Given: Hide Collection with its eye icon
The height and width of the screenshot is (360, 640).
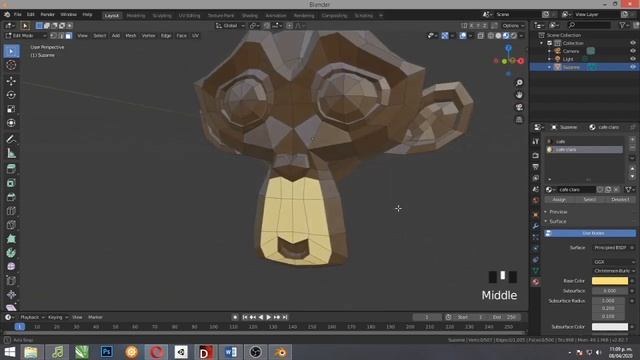Looking at the screenshot, I should [633, 43].
